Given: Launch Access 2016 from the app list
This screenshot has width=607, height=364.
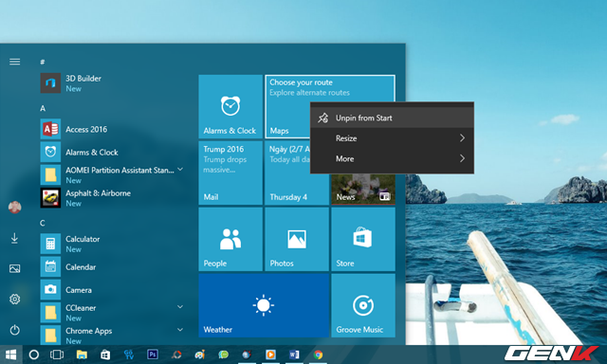Looking at the screenshot, I should (112, 129).
